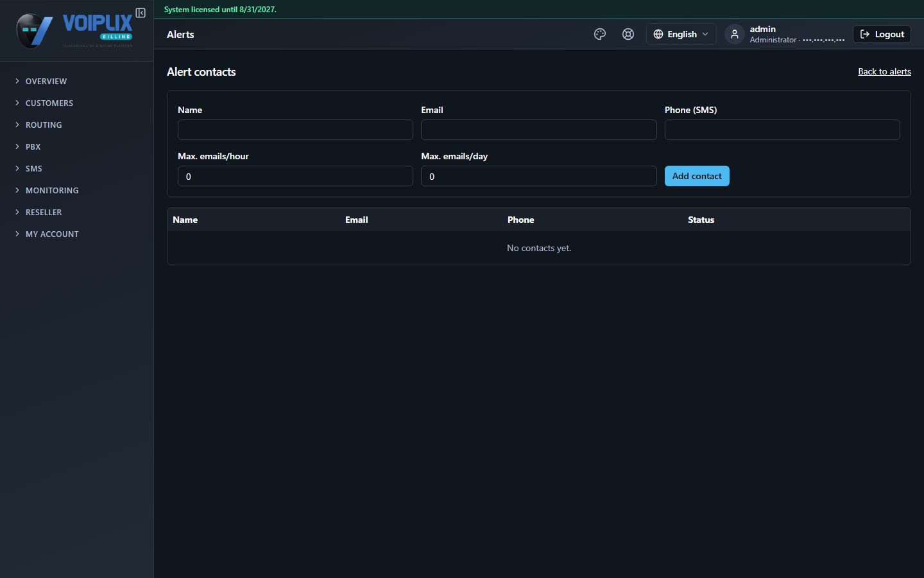Open the theme palette icon

[x=600, y=34]
